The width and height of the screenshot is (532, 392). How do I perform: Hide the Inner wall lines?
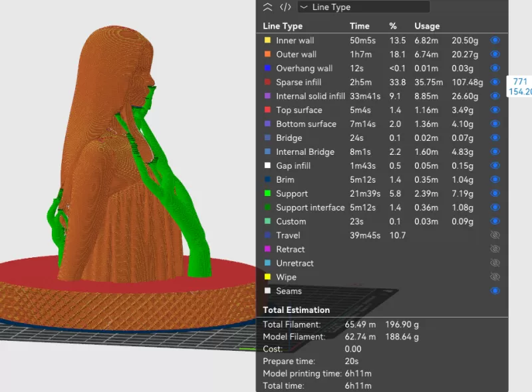493,41
